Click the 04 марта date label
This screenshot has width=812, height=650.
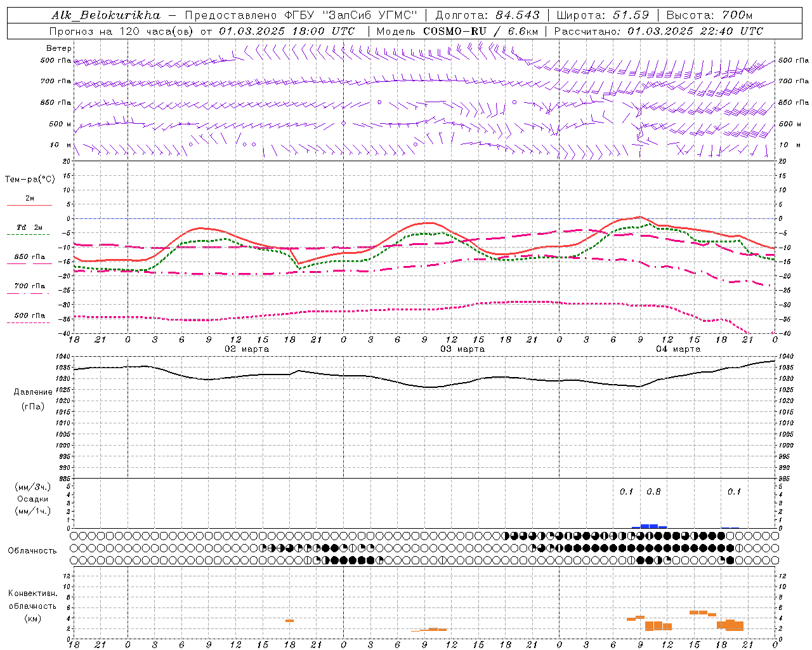678,349
